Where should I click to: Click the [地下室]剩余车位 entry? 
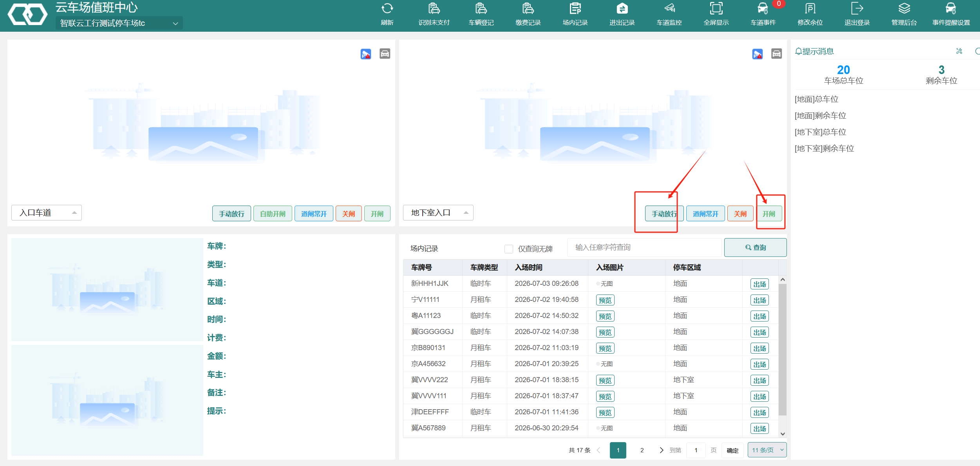(824, 148)
